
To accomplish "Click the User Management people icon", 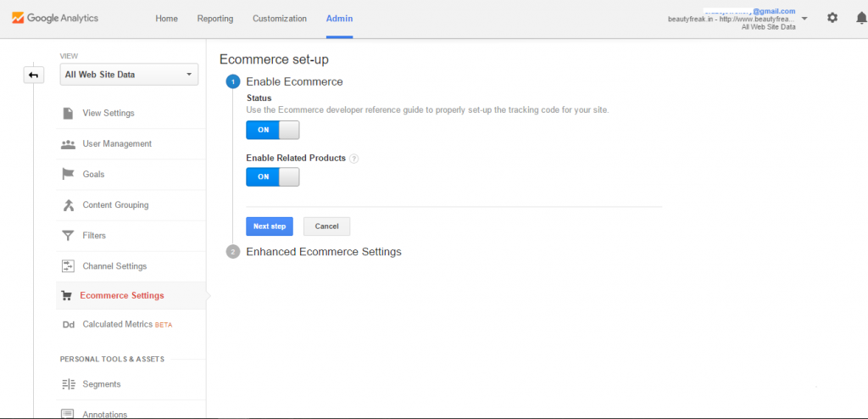I will (68, 144).
